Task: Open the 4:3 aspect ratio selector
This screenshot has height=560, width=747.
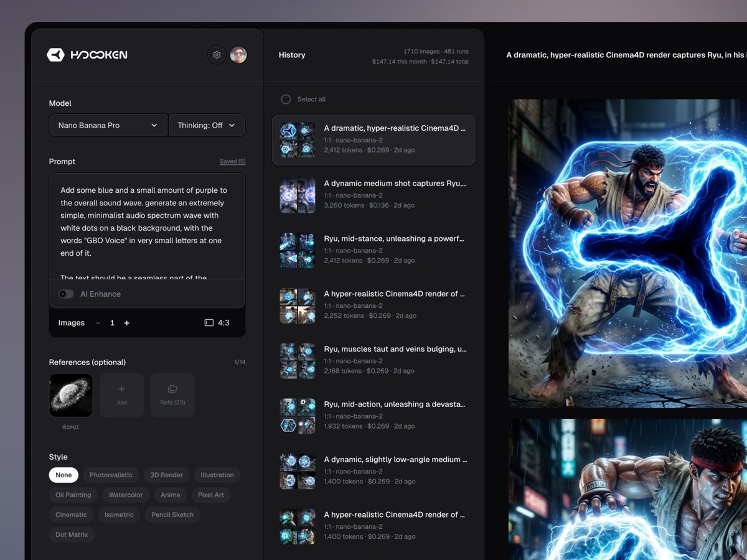Action: coord(217,323)
